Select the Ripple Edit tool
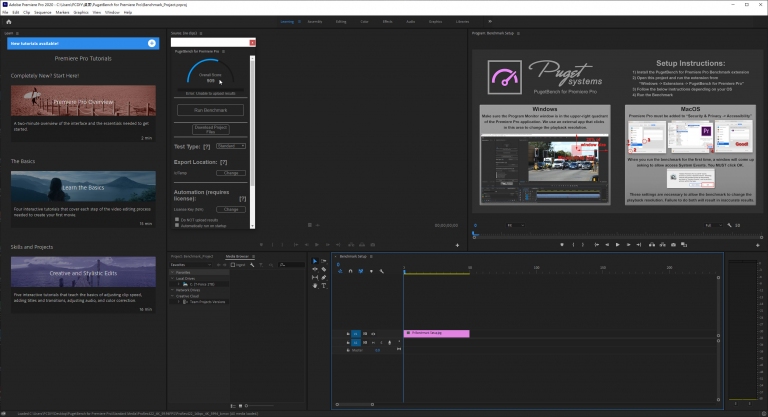This screenshot has width=768, height=417. tap(315, 269)
